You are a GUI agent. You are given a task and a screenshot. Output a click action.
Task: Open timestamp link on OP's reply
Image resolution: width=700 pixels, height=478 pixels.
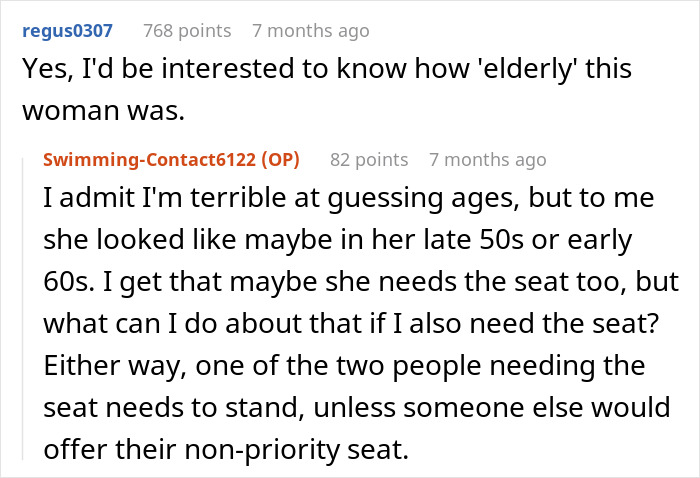pos(487,159)
